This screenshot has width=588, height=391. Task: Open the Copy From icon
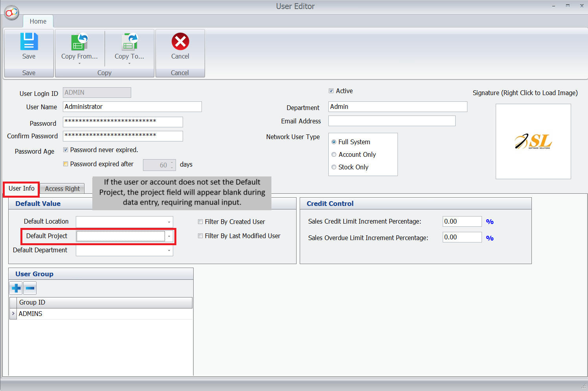pos(79,42)
